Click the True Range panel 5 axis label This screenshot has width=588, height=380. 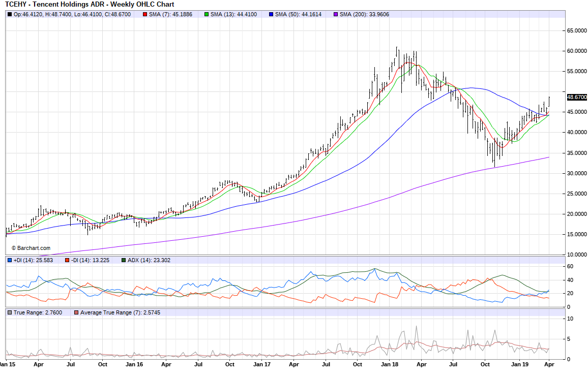point(569,339)
